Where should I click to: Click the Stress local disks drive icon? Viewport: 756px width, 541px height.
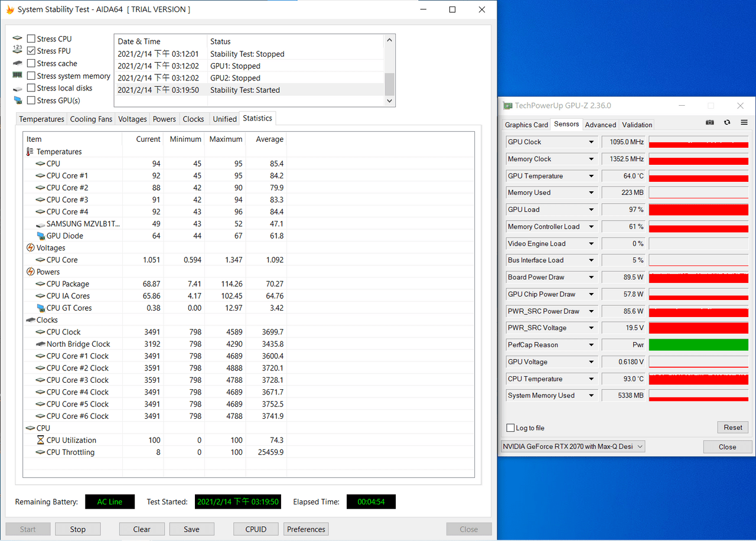pos(18,88)
